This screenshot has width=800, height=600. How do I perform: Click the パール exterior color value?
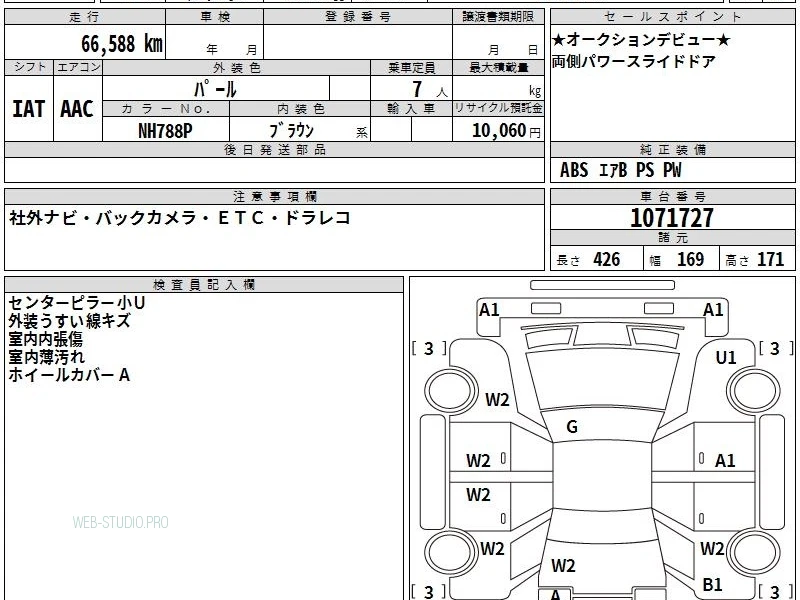[215, 89]
